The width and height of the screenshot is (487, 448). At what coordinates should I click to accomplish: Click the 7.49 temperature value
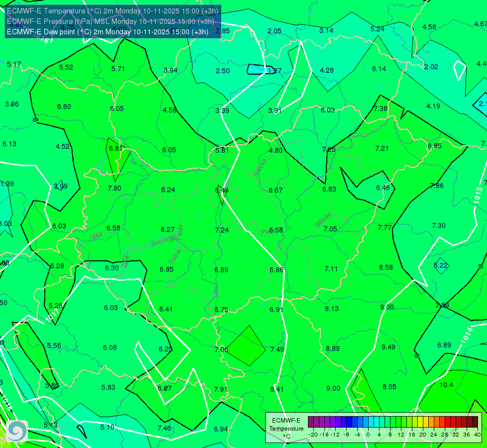click(277, 349)
